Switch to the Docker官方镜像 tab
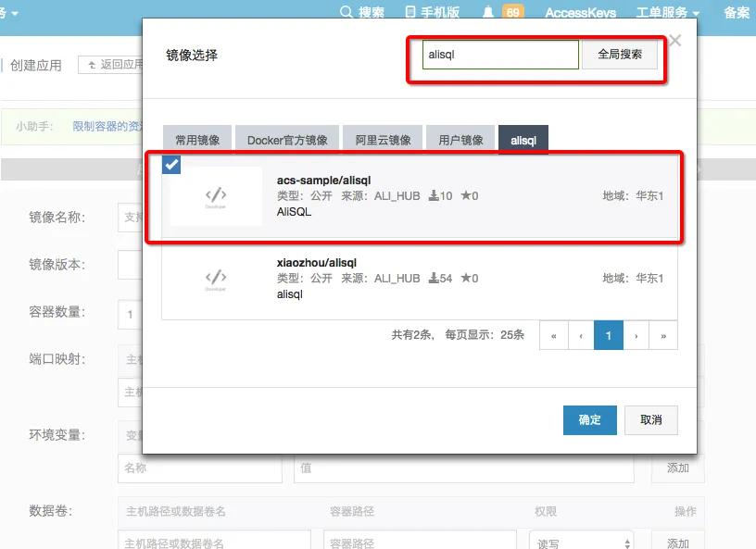Screen dimensions: 756x549 287,140
